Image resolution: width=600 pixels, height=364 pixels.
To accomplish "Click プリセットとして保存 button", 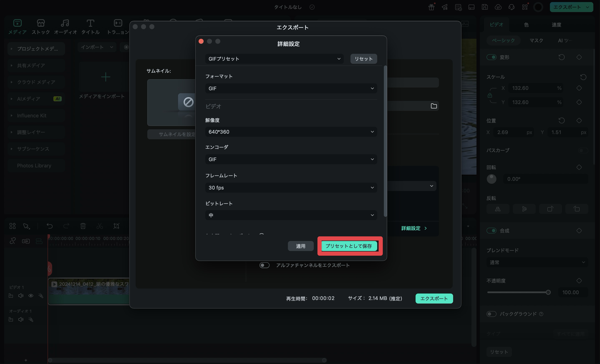I will coord(349,246).
